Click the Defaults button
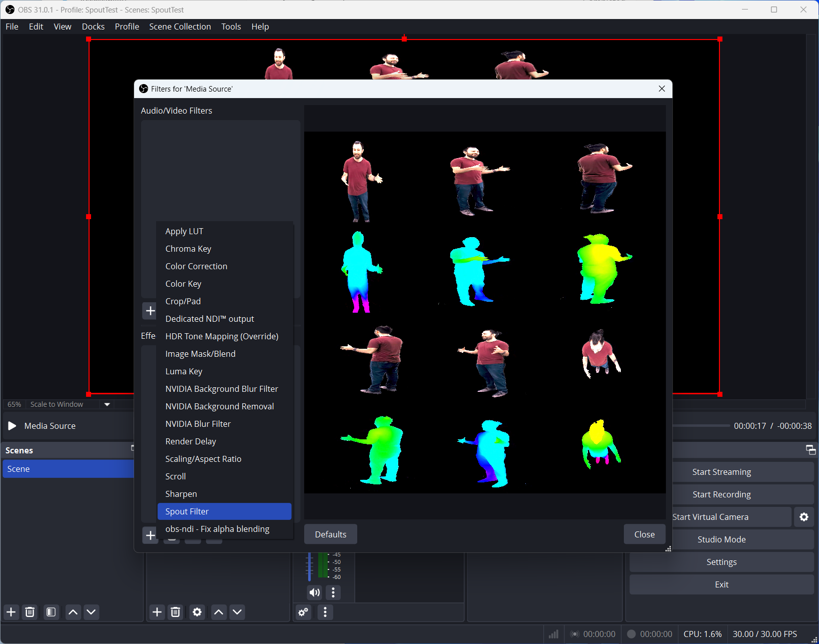Image resolution: width=819 pixels, height=644 pixels. tap(330, 534)
